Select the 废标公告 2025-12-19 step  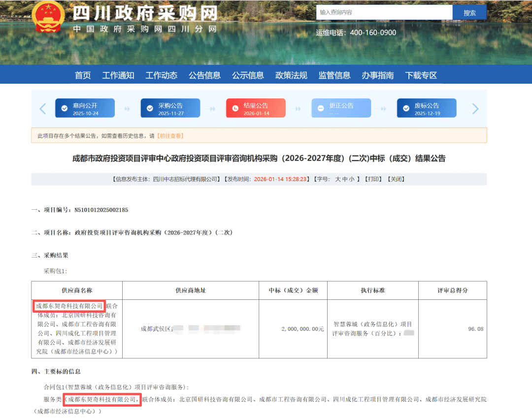pos(426,109)
